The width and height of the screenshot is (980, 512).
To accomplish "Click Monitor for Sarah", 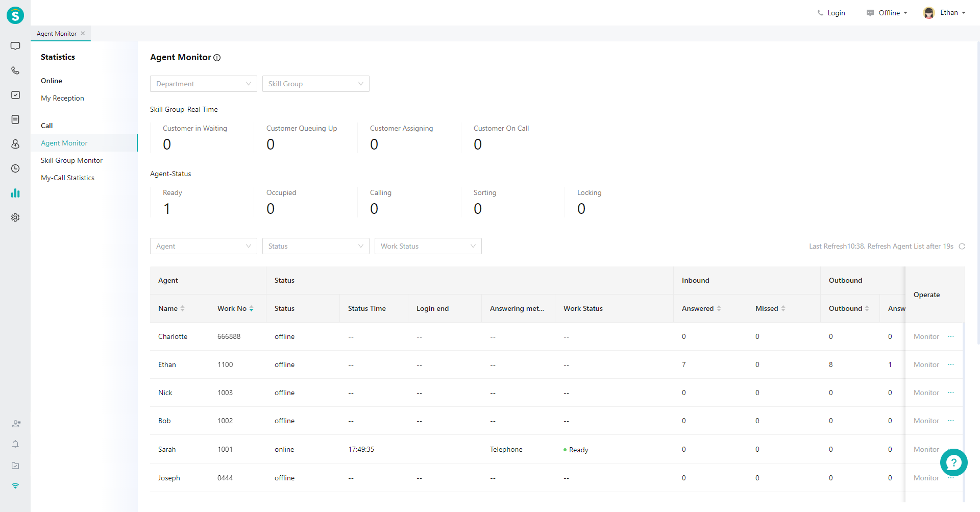I will pos(926,449).
